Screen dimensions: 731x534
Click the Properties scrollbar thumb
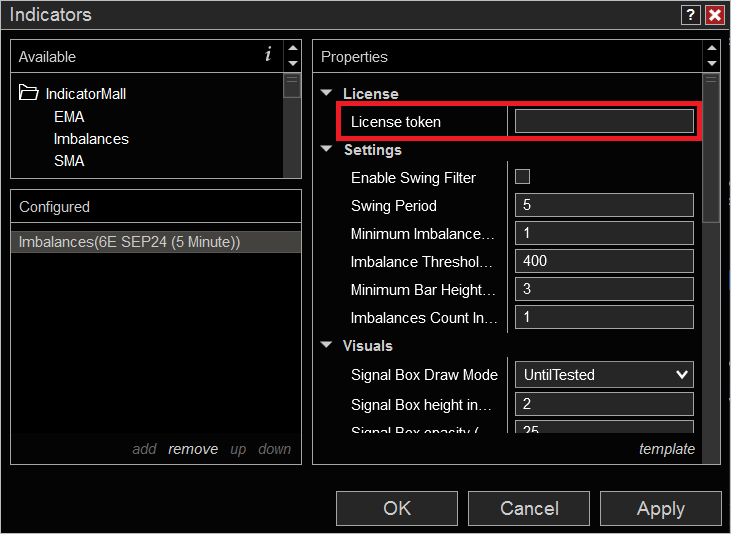711,148
